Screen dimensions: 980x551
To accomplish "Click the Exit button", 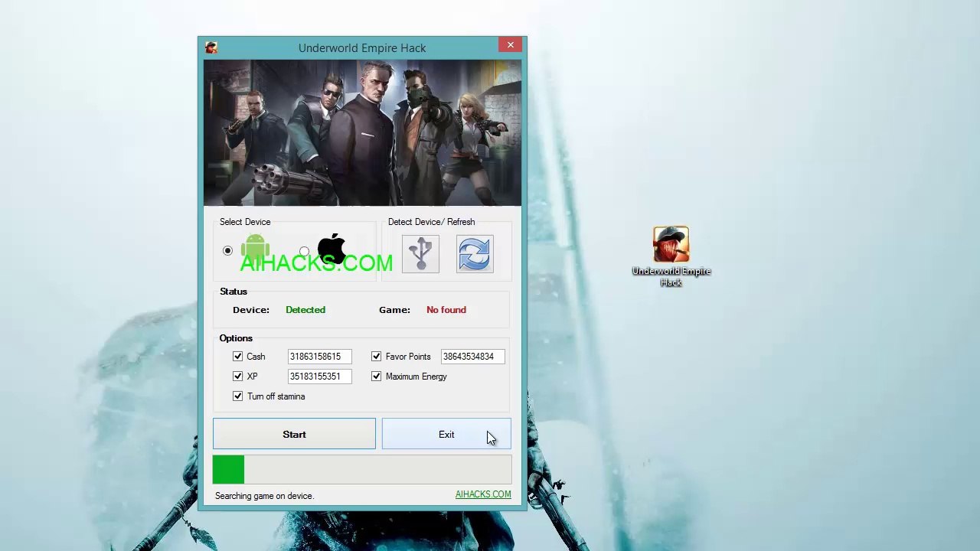I will click(446, 434).
